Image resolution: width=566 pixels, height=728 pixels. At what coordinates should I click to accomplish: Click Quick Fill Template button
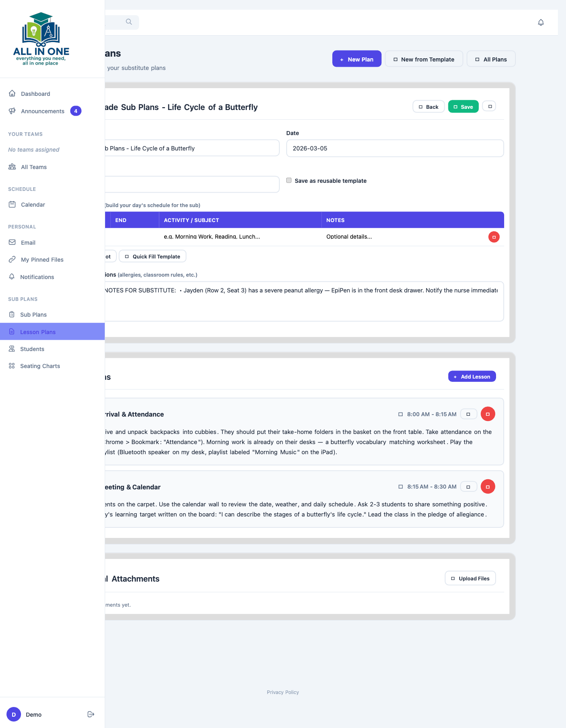152,256
